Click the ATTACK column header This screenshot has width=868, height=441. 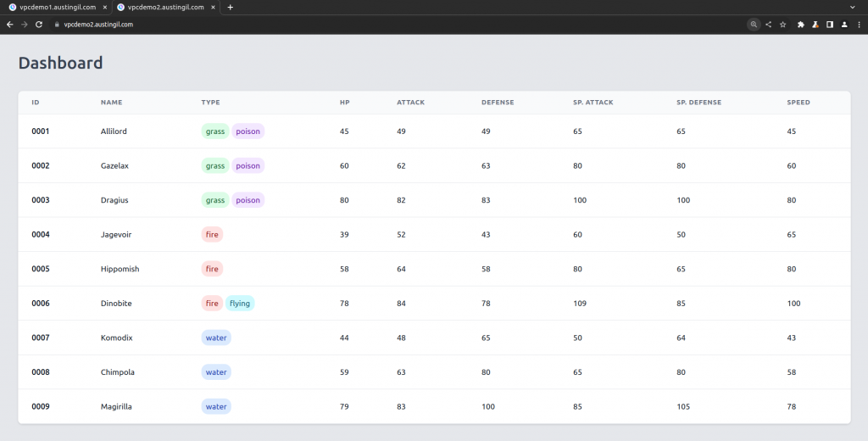411,103
